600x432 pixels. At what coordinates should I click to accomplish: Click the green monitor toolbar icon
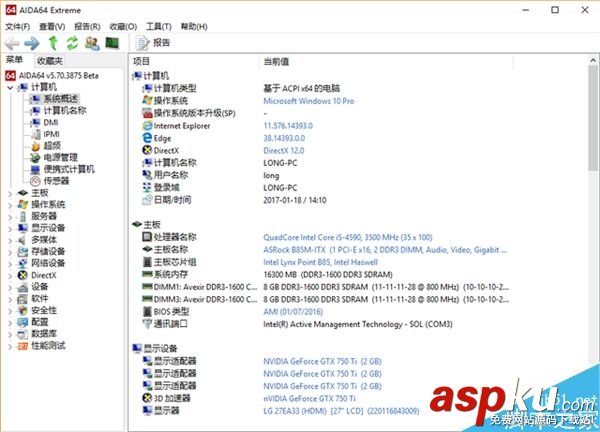112,43
